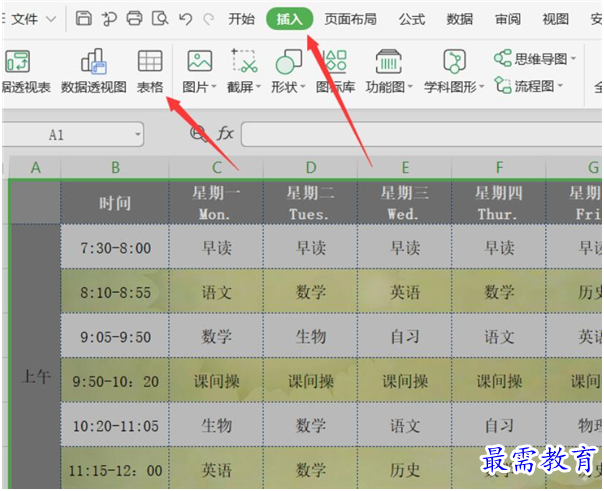Click the 9:05-9:50 time cell
Screen dimensions: 604x491
pyautogui.click(x=115, y=336)
